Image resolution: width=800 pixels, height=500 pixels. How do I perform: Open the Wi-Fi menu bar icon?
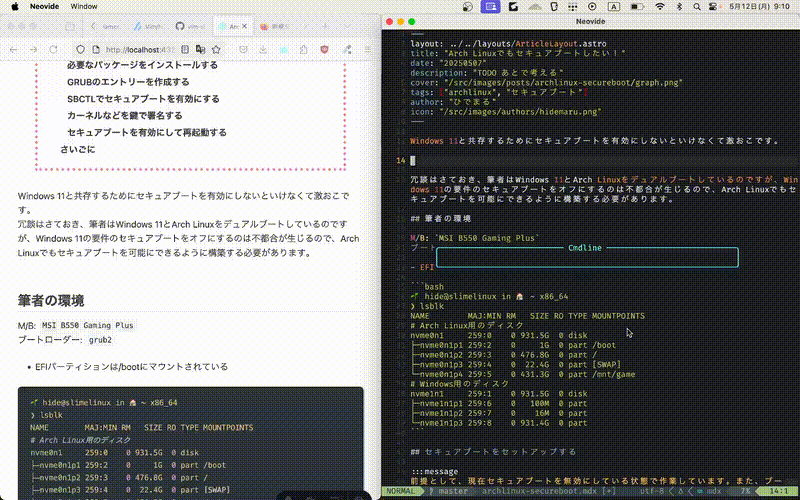point(660,7)
